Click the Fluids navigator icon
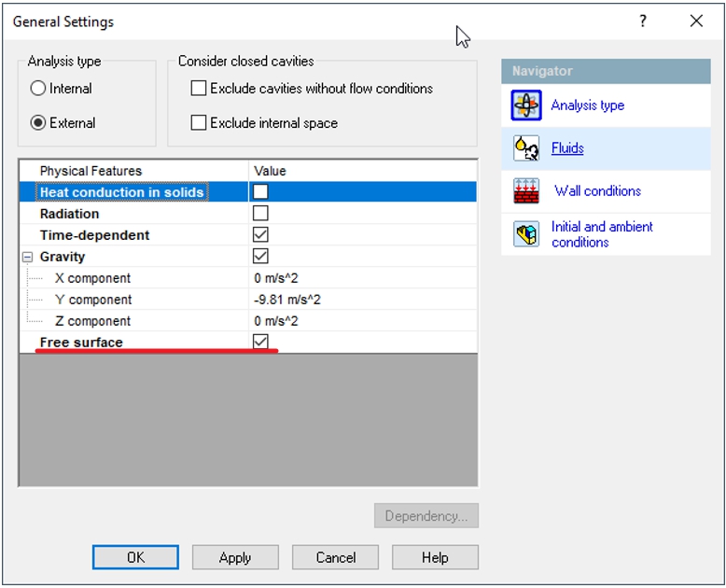726x588 pixels. [x=526, y=148]
